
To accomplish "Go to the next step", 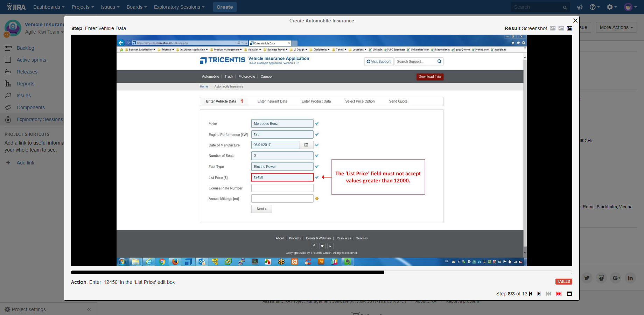I will click(539, 294).
